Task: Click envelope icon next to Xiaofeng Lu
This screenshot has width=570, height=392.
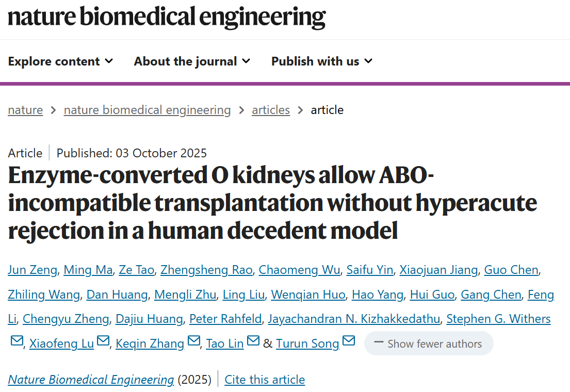Action: click(103, 341)
